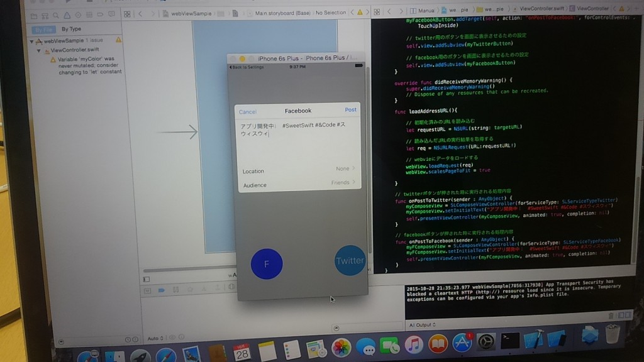
Task: Open the All Output console filter dropdown
Action: (422, 325)
